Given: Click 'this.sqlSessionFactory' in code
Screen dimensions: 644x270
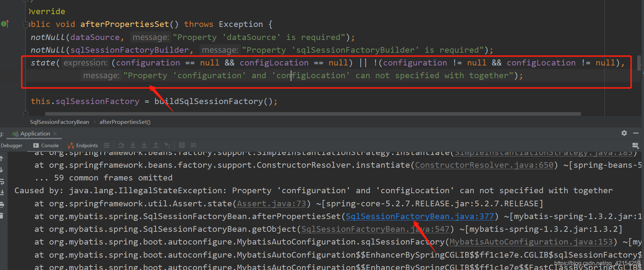Looking at the screenshot, I should (x=85, y=101).
